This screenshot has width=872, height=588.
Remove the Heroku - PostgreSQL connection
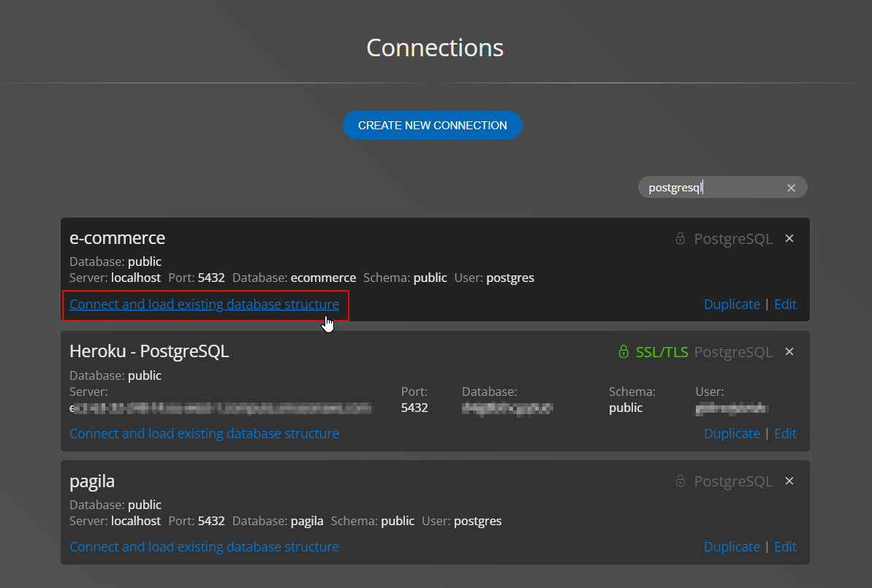789,351
